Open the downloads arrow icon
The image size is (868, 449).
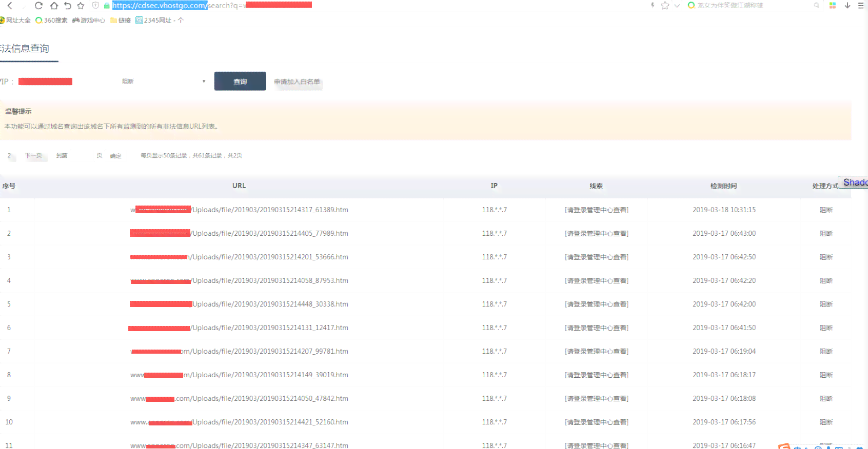[x=847, y=5]
